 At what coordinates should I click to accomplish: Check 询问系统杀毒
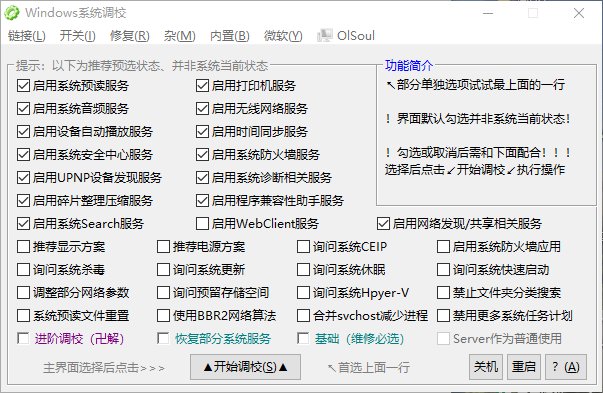(23, 270)
